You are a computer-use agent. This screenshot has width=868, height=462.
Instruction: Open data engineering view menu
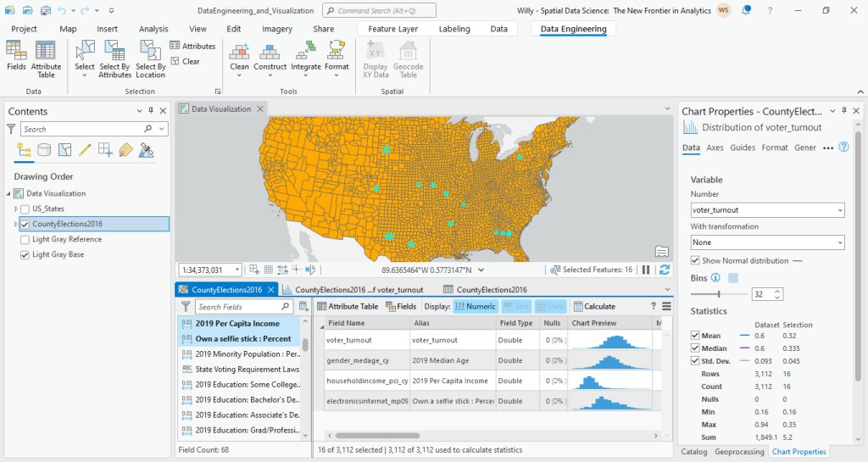pos(666,306)
